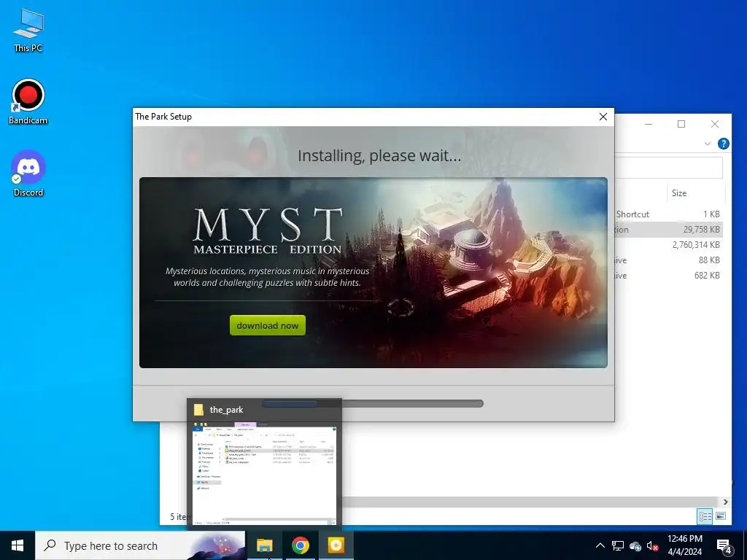
Task: Expand the File Explorer ribbon chevron
Action: [x=708, y=144]
